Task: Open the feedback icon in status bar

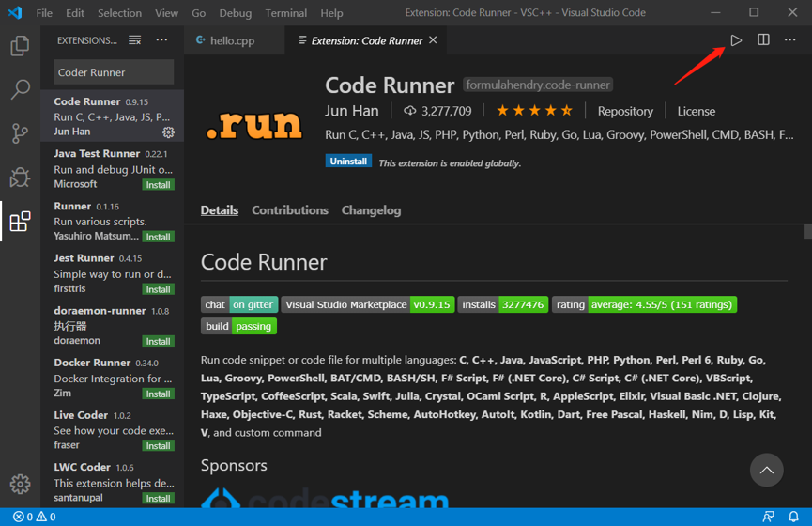Action: tap(769, 517)
